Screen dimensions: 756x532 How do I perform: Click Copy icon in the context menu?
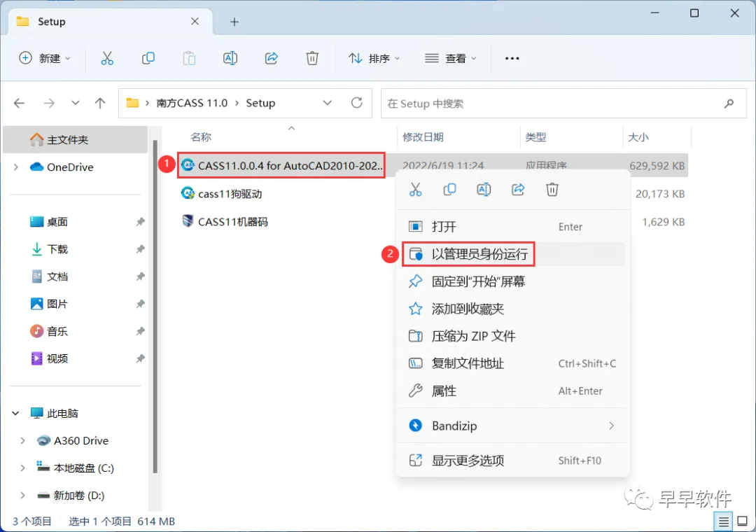tap(449, 190)
